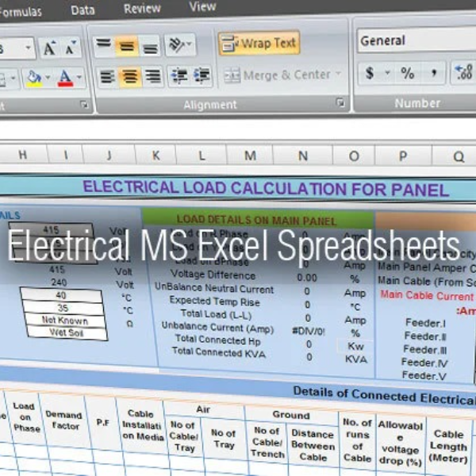Toggle Middle Align vertical alignment
Viewport: 476px width, 476px height.
click(127, 46)
